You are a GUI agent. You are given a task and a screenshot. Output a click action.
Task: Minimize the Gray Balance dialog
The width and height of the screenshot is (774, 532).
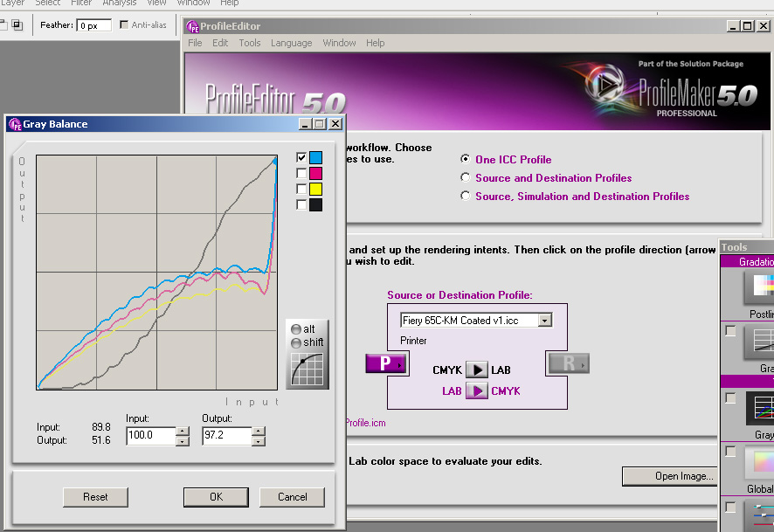coord(305,124)
